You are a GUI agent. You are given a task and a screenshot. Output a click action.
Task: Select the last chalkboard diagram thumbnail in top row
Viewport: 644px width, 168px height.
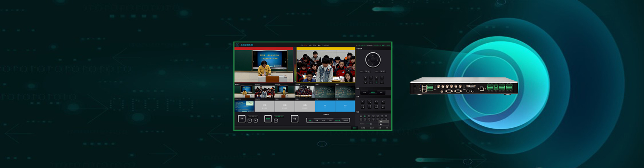345,91
